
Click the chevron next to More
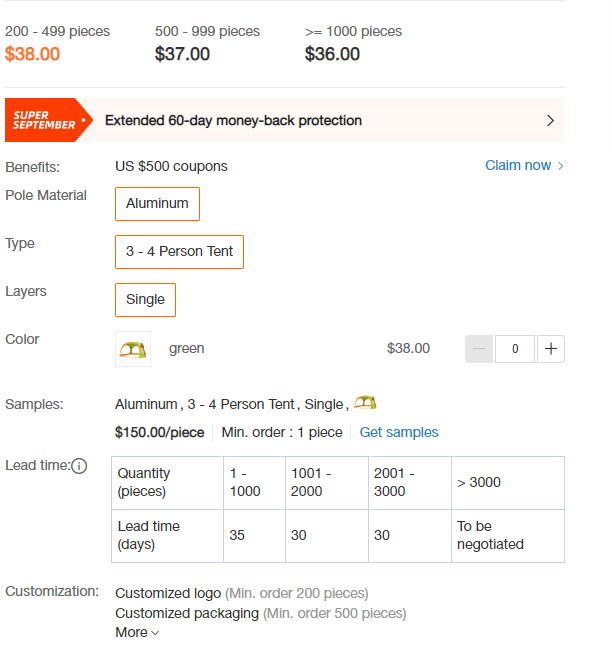pyautogui.click(x=155, y=633)
